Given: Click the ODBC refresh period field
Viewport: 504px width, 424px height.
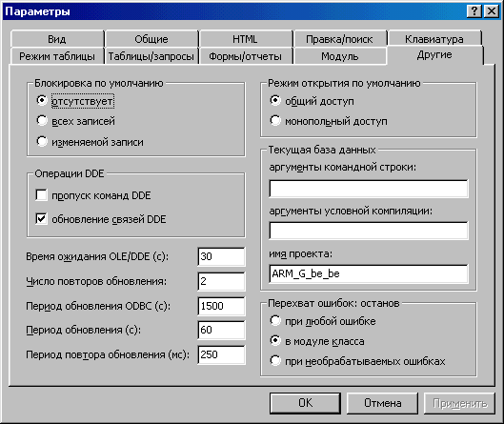Looking at the screenshot, I should [x=221, y=306].
